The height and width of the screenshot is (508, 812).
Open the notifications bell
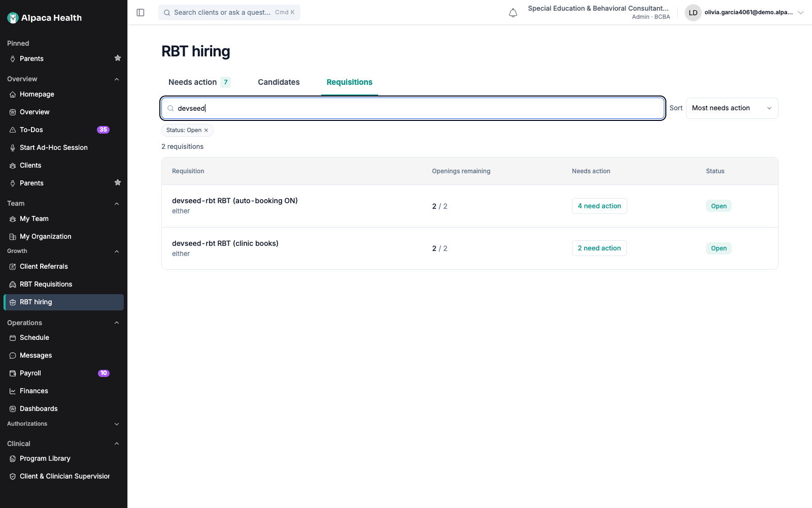pyautogui.click(x=513, y=13)
